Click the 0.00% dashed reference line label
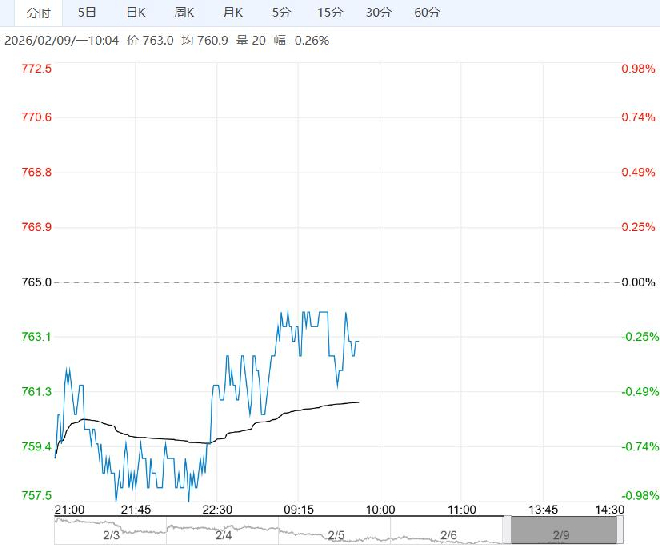660x546 pixels. (637, 282)
